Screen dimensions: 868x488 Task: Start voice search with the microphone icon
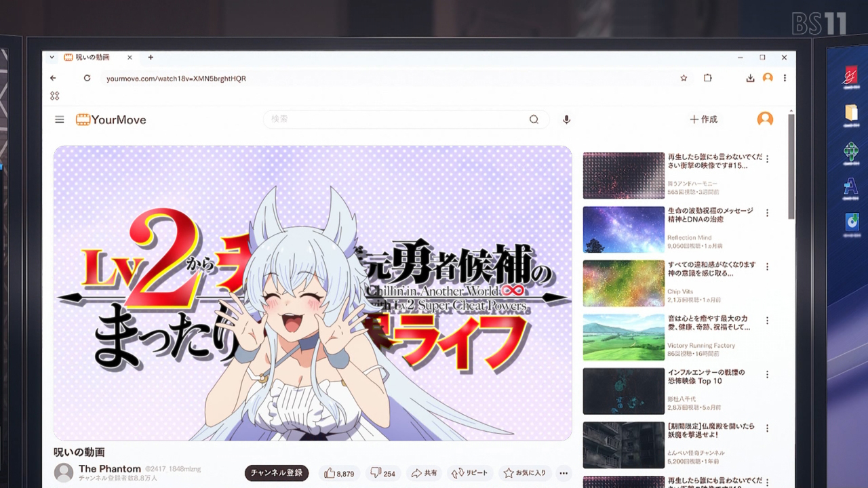click(566, 119)
